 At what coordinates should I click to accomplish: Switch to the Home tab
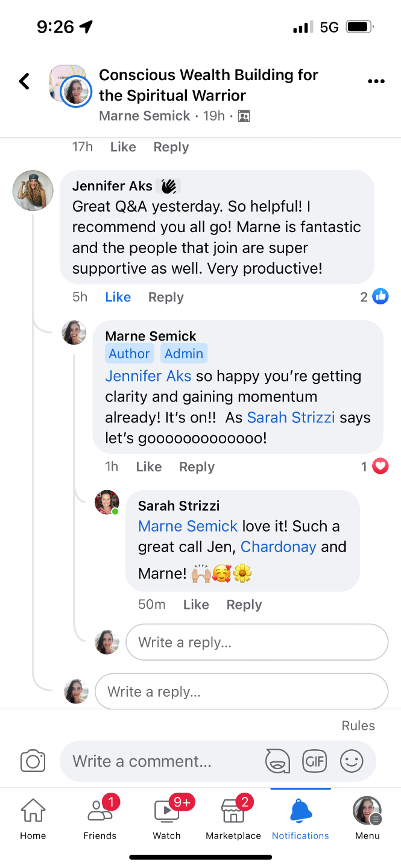point(33,818)
